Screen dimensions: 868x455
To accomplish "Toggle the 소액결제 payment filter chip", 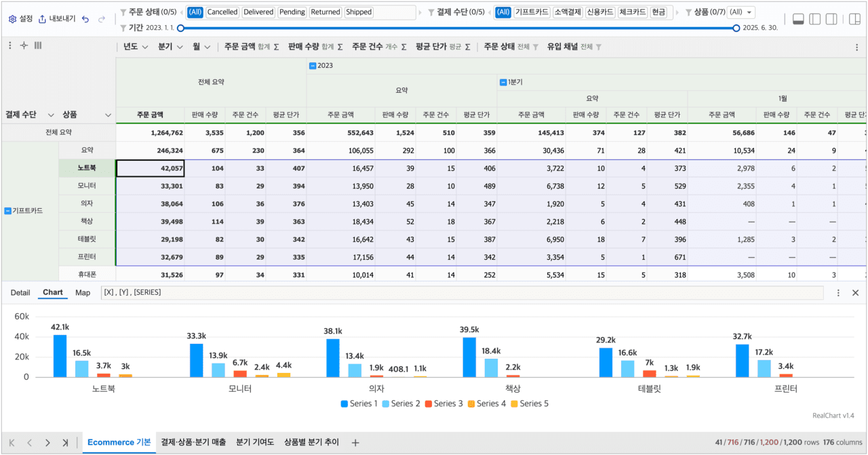I will (x=568, y=12).
